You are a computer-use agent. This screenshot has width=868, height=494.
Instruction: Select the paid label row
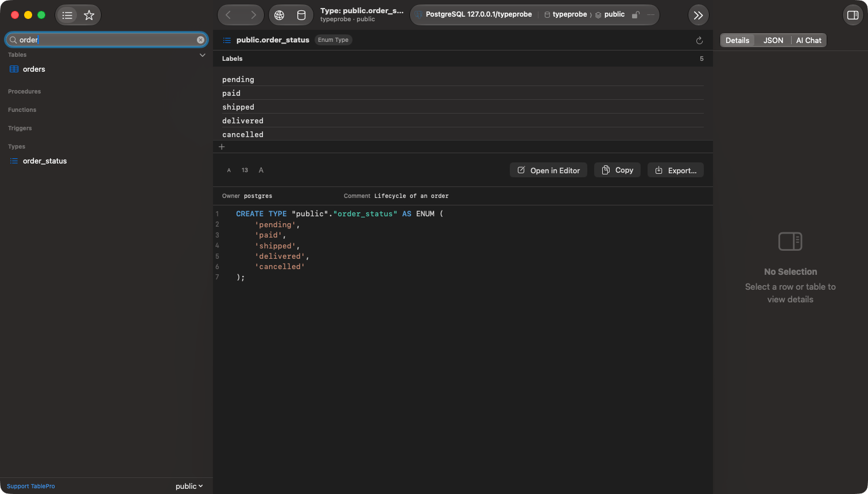click(x=463, y=93)
